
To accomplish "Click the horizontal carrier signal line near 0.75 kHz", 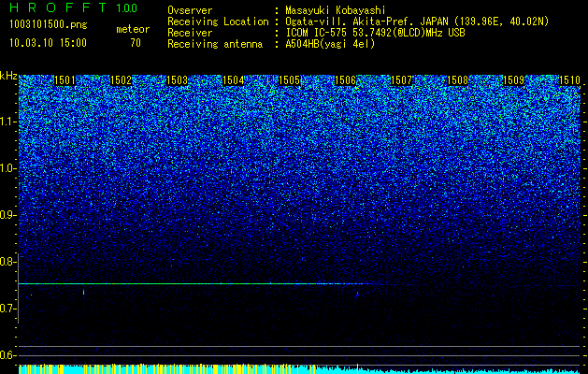I will coord(195,283).
